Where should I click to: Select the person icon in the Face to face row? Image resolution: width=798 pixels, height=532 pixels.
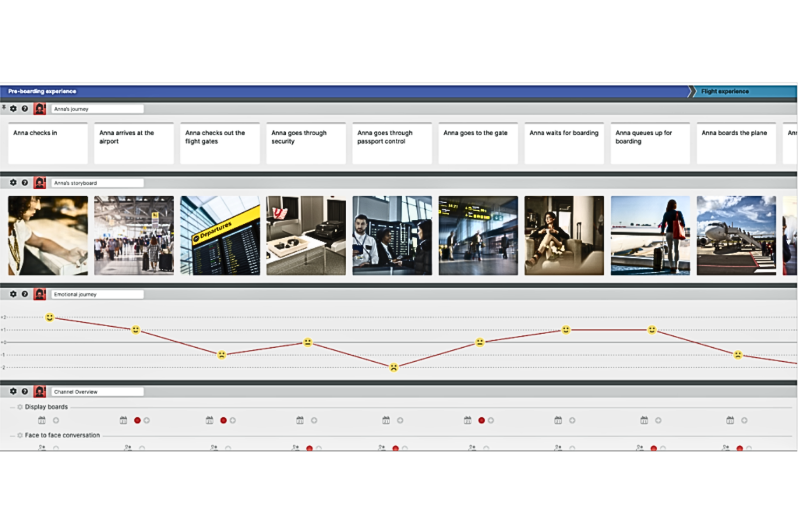click(42, 447)
